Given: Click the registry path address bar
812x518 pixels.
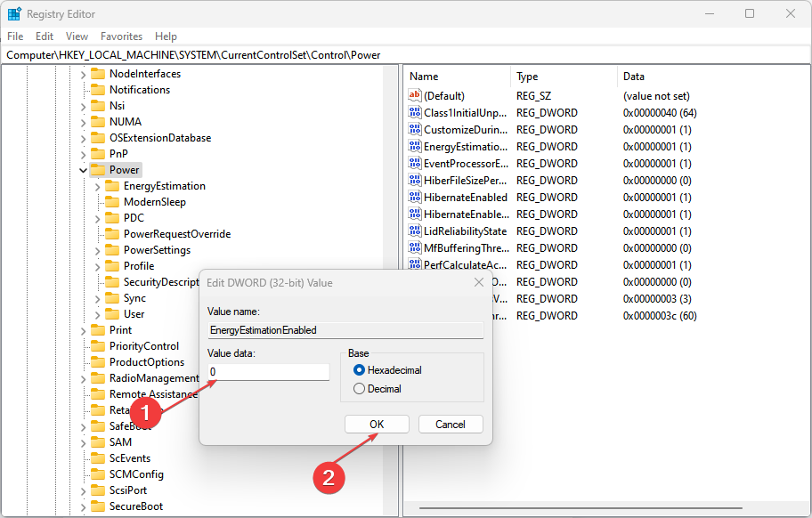Looking at the screenshot, I should click(405, 55).
